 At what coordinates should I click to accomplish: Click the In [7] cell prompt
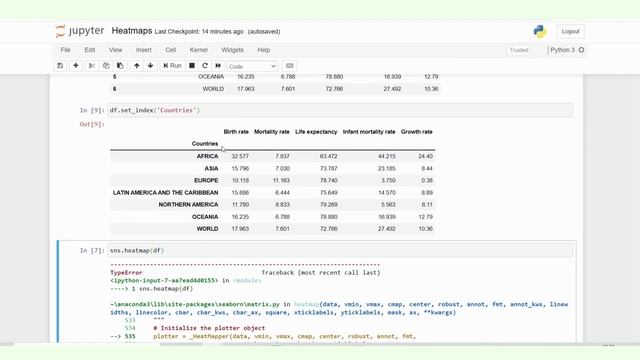[x=92, y=251]
